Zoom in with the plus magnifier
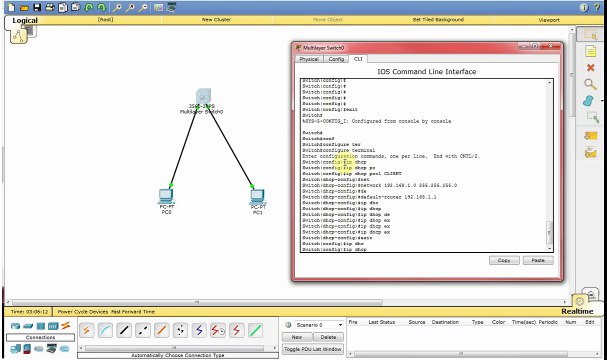 [117, 7]
